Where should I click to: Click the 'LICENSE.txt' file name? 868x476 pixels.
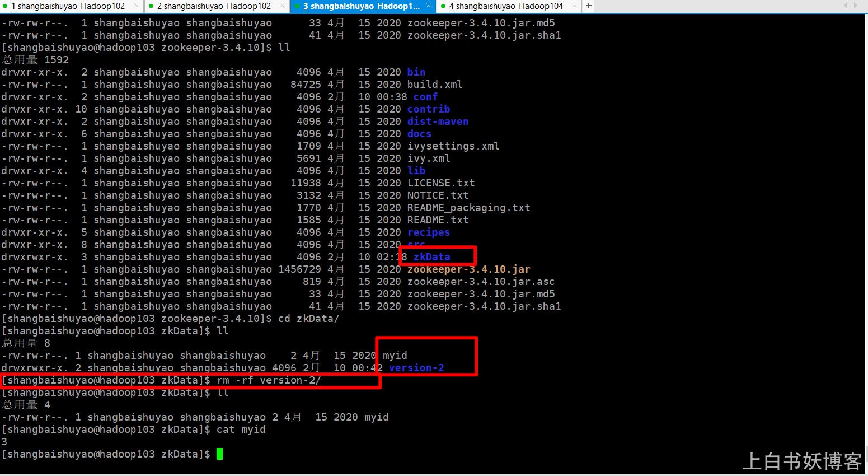[441, 183]
